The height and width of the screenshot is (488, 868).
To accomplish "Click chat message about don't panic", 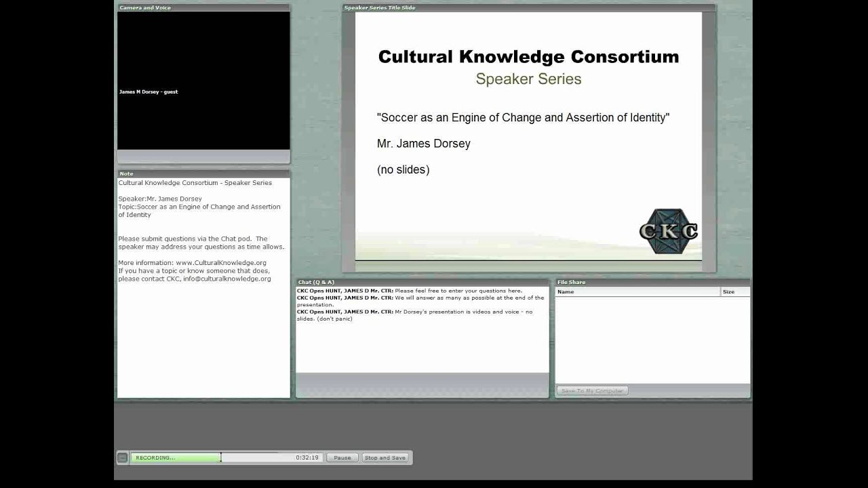I will point(414,315).
